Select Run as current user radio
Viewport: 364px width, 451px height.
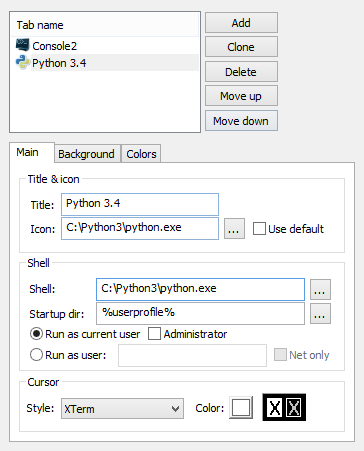[x=36, y=334]
